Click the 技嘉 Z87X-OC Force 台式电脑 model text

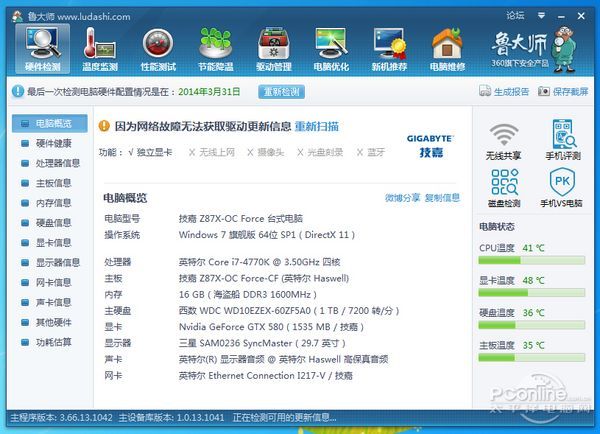(240, 219)
